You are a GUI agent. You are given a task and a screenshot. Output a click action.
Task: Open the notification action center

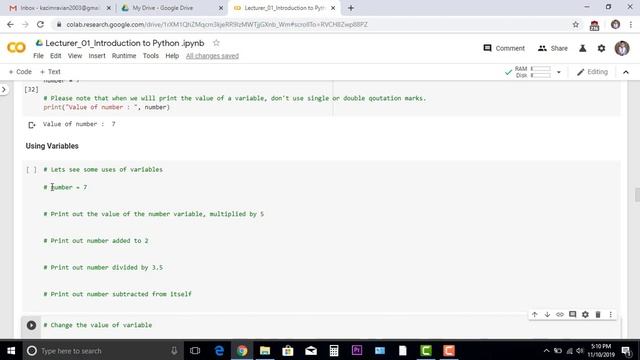[x=626, y=351]
